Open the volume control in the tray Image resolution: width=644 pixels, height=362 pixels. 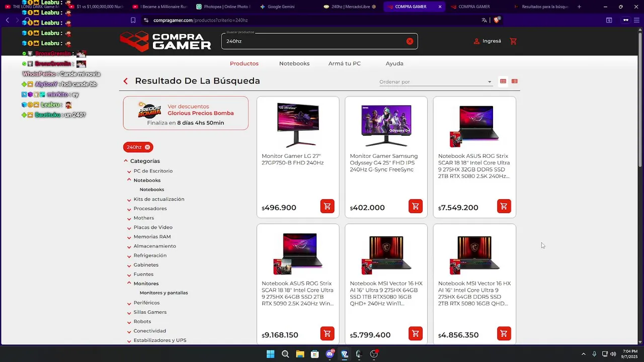click(613, 354)
